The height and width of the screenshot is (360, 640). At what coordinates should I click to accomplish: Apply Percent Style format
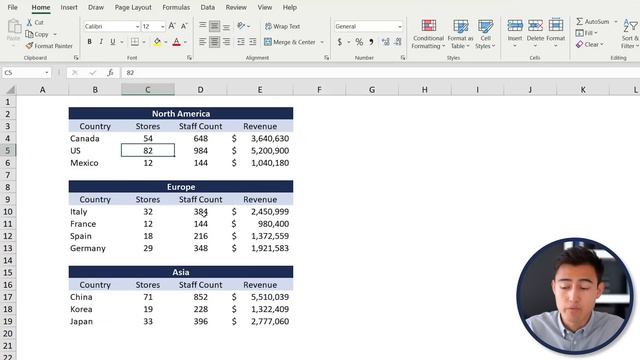[359, 42]
